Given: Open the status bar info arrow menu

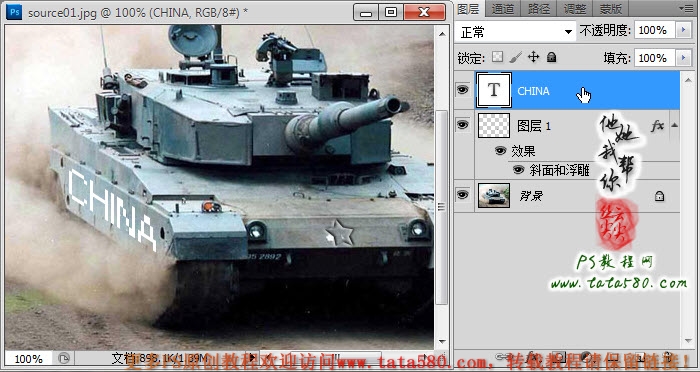Looking at the screenshot, I should click(x=253, y=357).
